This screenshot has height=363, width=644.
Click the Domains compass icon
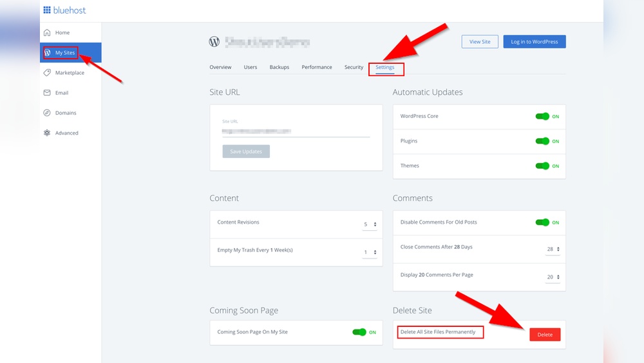(x=47, y=113)
